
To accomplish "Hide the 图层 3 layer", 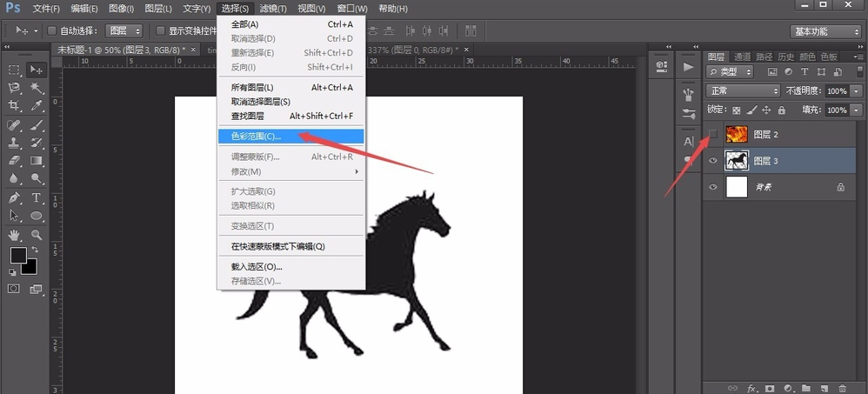I will point(713,161).
